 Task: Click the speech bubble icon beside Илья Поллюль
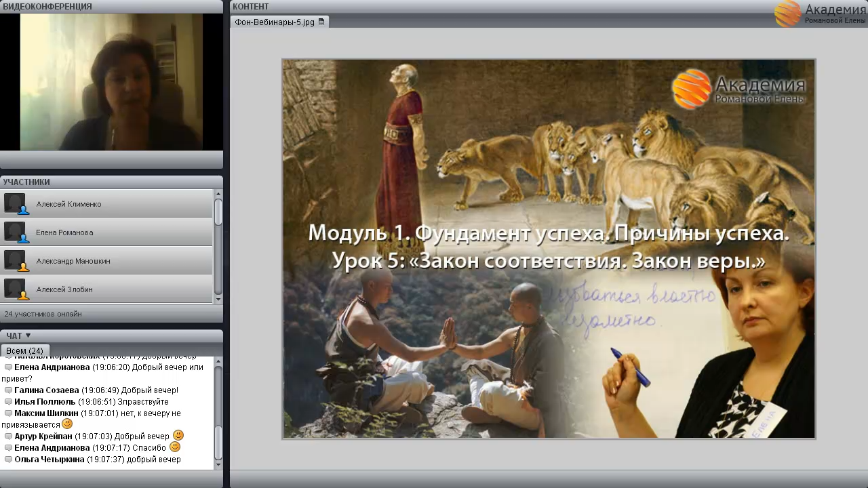(8, 402)
